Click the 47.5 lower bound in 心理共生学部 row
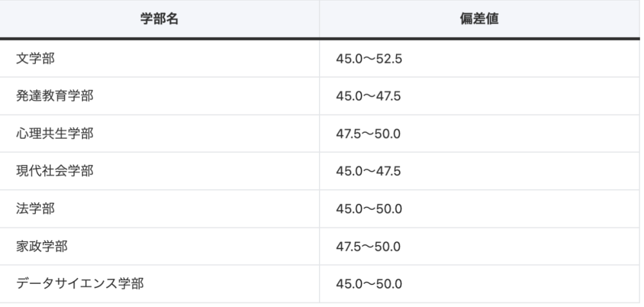644x307 pixels. (348, 134)
